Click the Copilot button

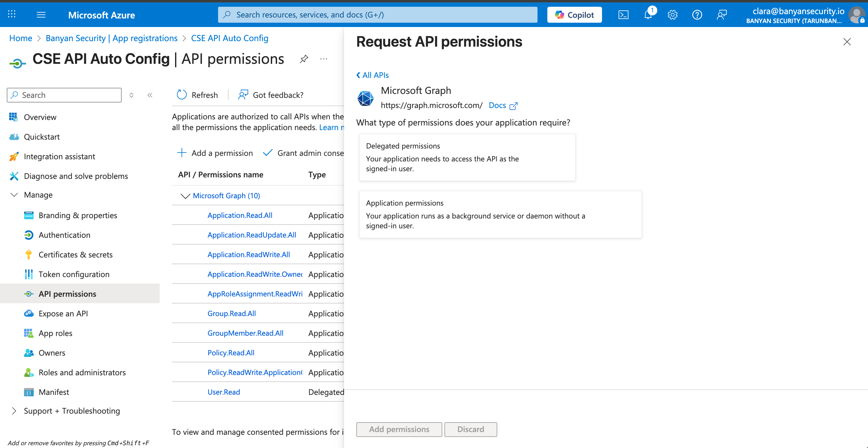click(574, 15)
